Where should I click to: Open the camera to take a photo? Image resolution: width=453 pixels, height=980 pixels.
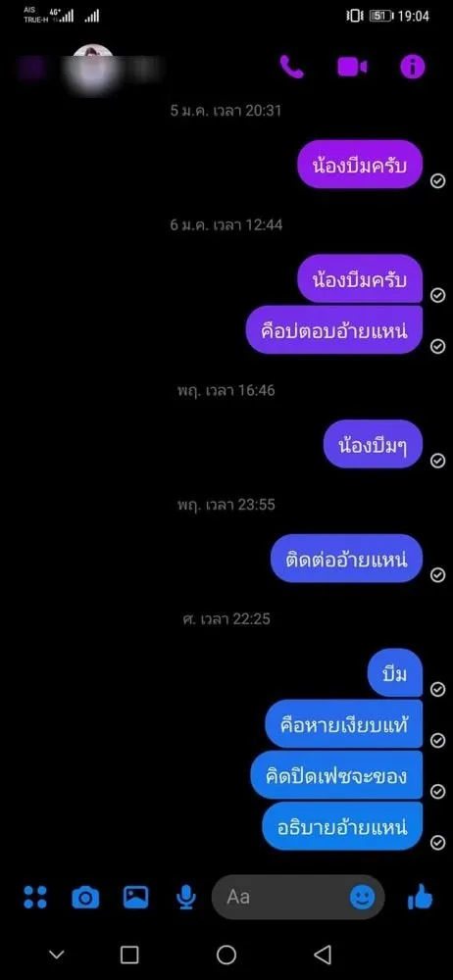click(85, 898)
